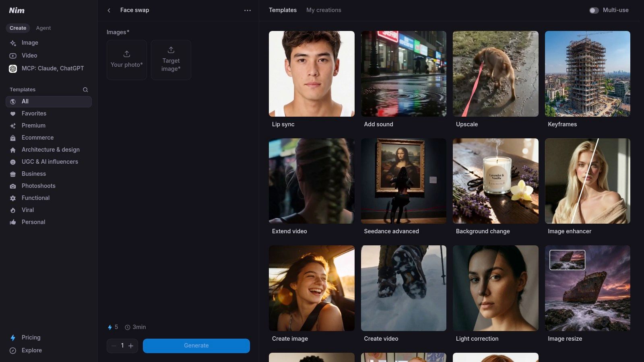Screen dimensions: 644x362
Task: Open the Add sound template thumbnail
Action: click(x=404, y=74)
